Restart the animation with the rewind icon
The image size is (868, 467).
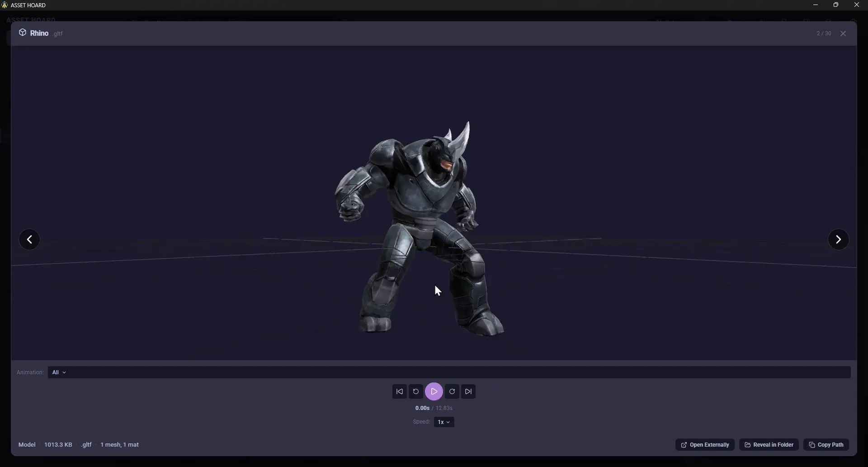[416, 391]
